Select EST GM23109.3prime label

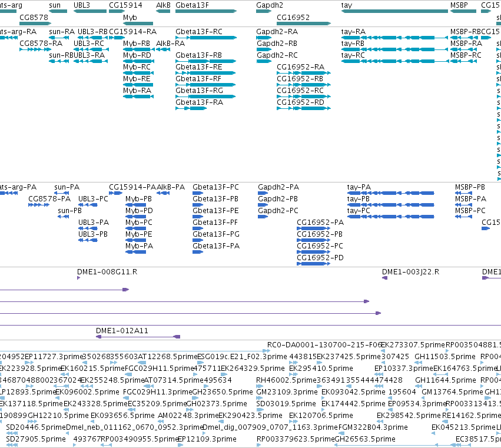coord(287,393)
